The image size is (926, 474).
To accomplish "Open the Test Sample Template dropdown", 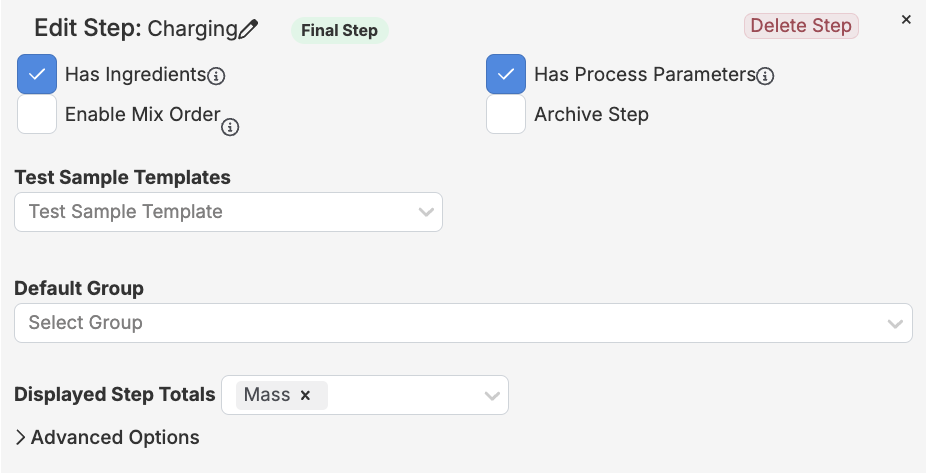I will click(426, 212).
